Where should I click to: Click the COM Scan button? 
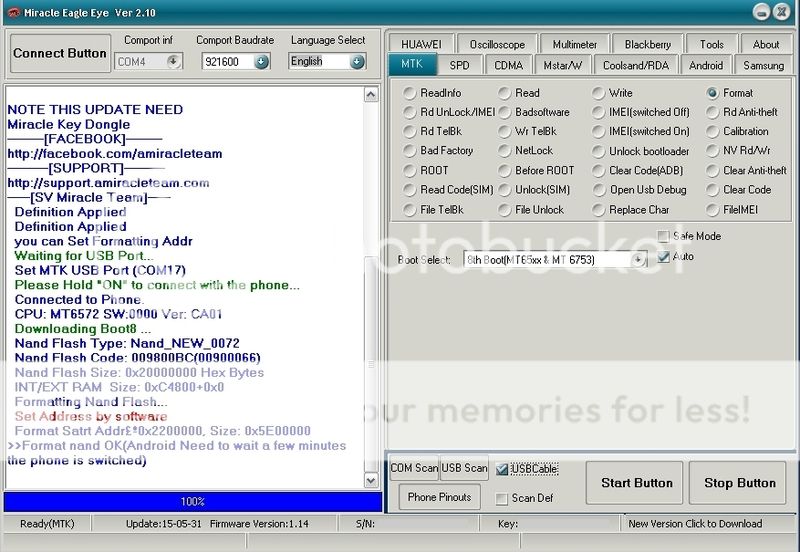coord(414,468)
